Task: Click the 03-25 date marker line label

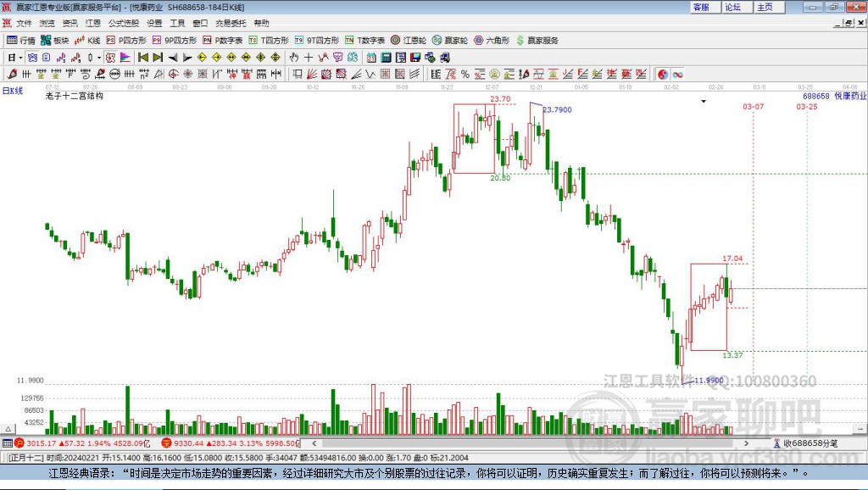Action: click(x=807, y=106)
